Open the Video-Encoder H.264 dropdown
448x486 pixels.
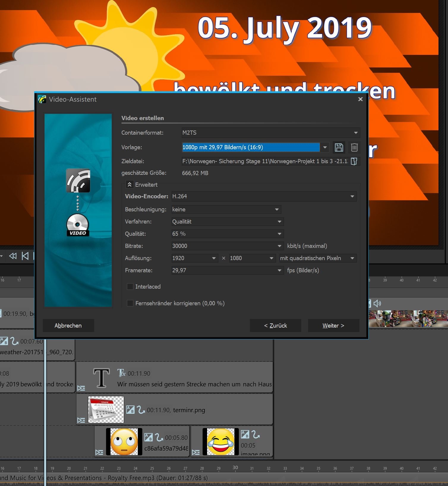click(x=352, y=196)
